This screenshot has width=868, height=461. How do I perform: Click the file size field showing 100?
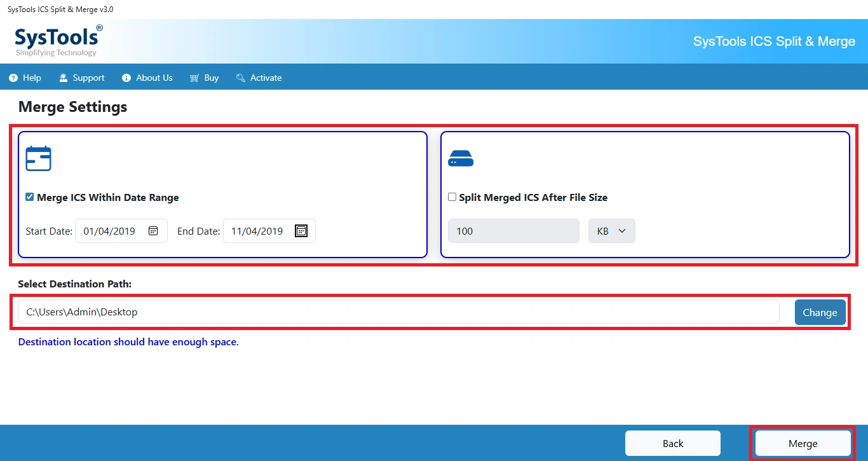513,231
